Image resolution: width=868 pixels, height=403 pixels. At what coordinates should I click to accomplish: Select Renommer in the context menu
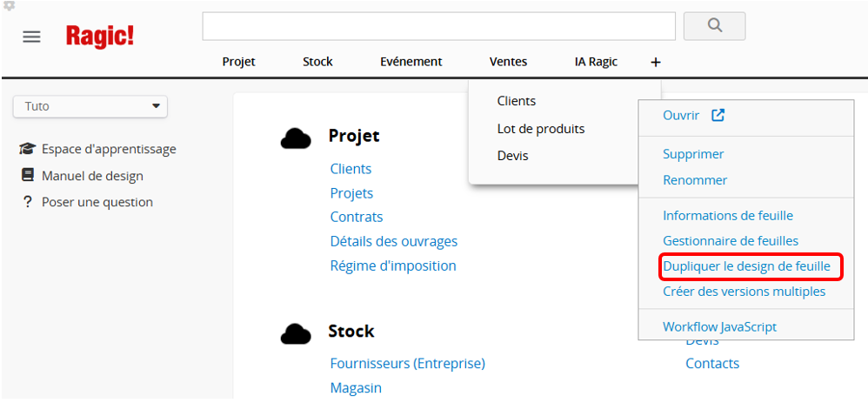point(695,180)
